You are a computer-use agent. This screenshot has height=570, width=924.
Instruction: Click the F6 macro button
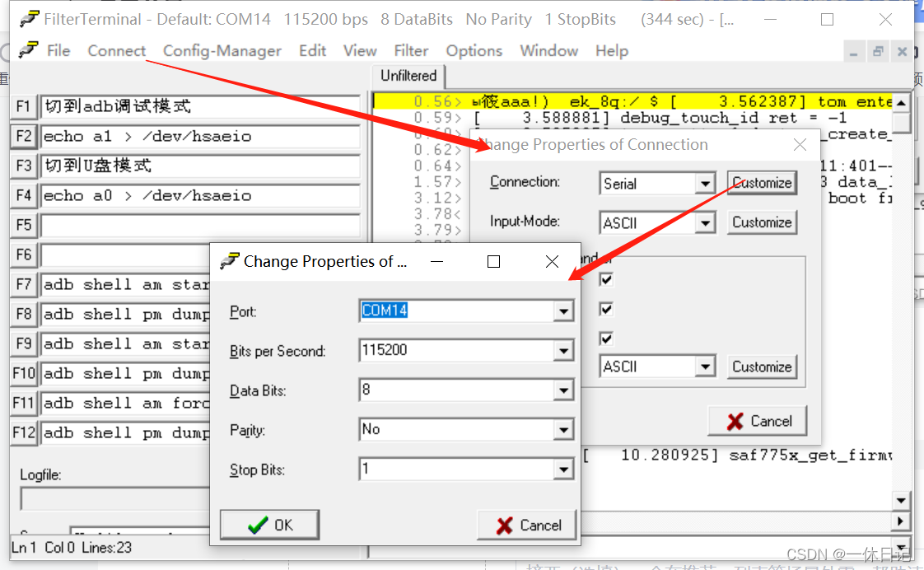24,255
